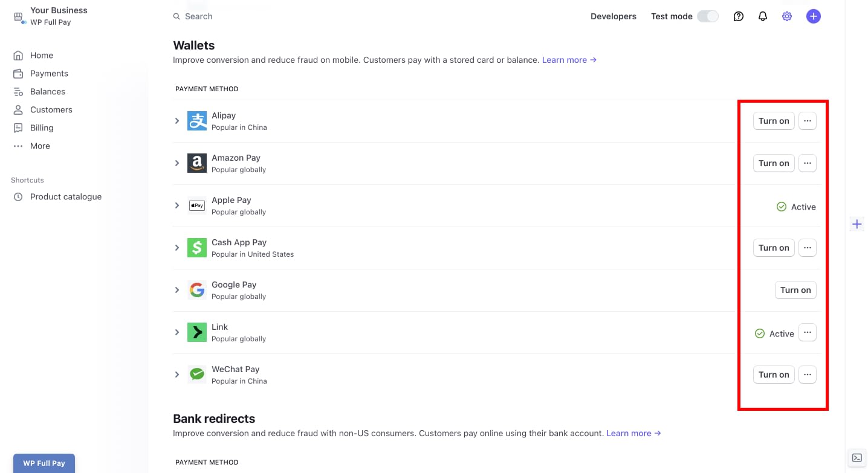
Task: Toggle the Test mode switch
Action: [x=708, y=16]
